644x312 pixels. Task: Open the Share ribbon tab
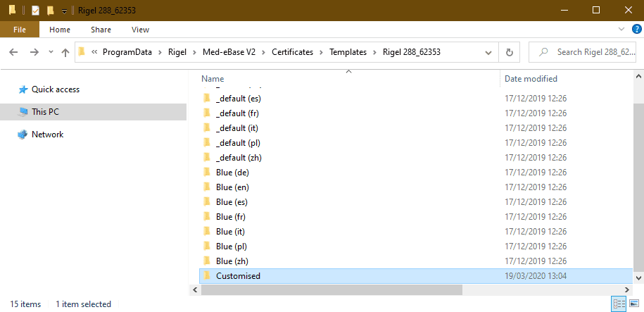[101, 30]
